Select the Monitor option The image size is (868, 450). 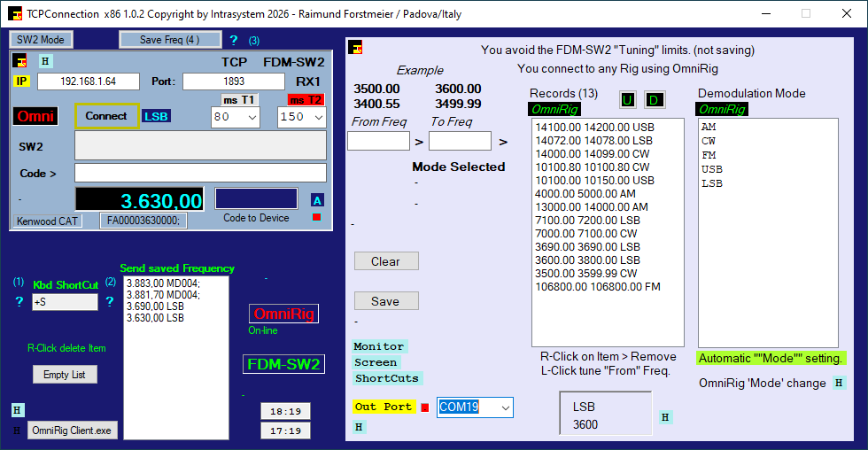(379, 346)
